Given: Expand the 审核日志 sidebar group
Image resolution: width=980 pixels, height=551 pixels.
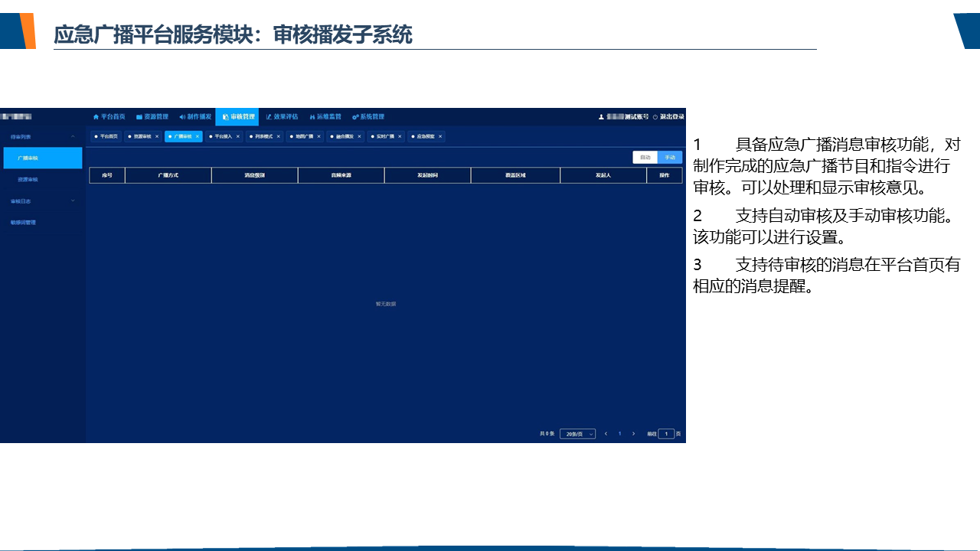Looking at the screenshot, I should click(x=73, y=201).
